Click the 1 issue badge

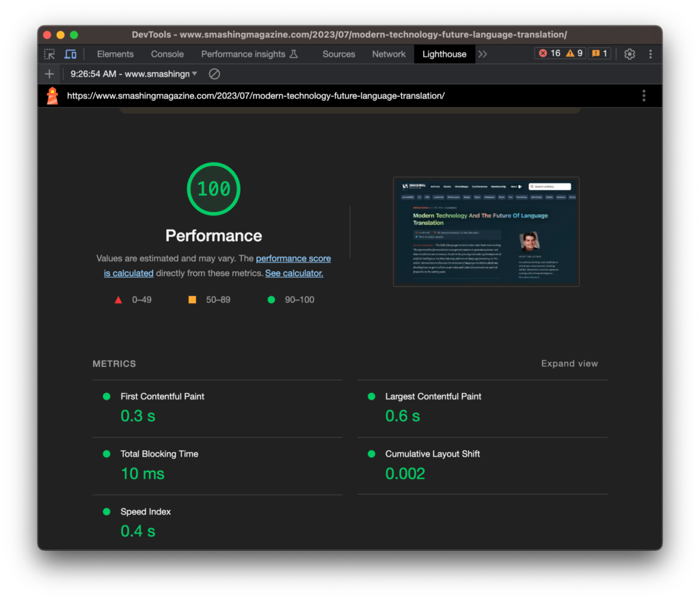pyautogui.click(x=600, y=53)
